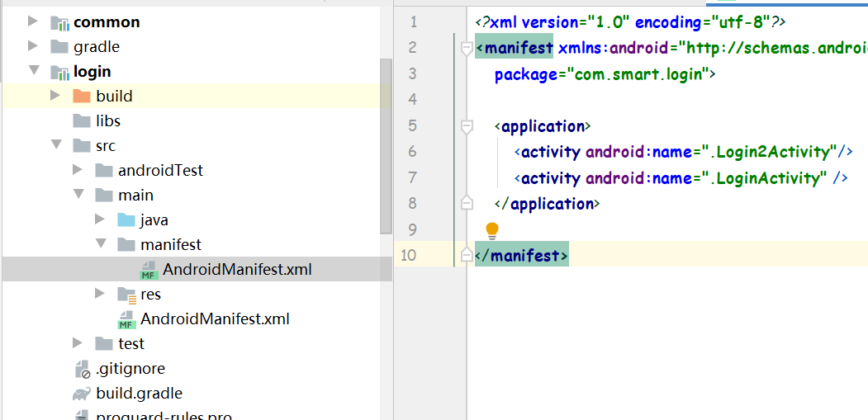This screenshot has width=868, height=420.
Task: Click the src folder icon
Action: point(82,145)
